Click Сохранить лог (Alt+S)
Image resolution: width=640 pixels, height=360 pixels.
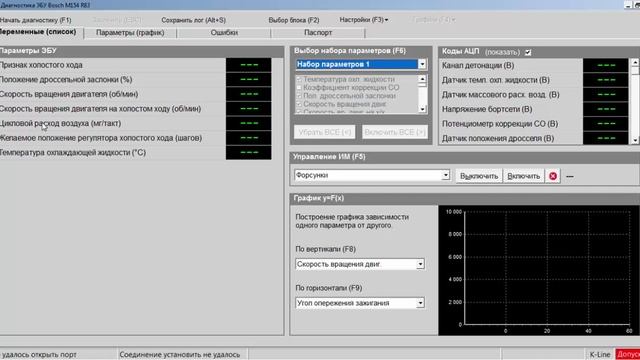pos(193,20)
